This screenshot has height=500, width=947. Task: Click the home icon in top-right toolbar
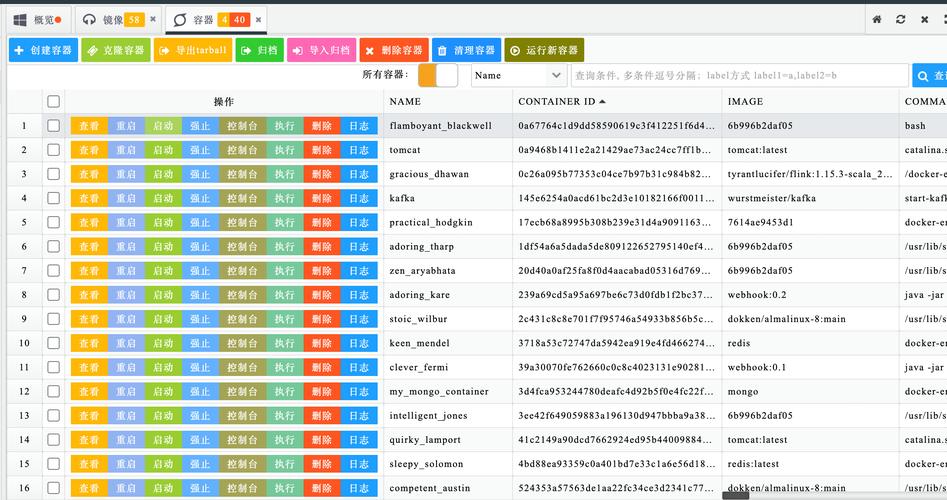877,19
